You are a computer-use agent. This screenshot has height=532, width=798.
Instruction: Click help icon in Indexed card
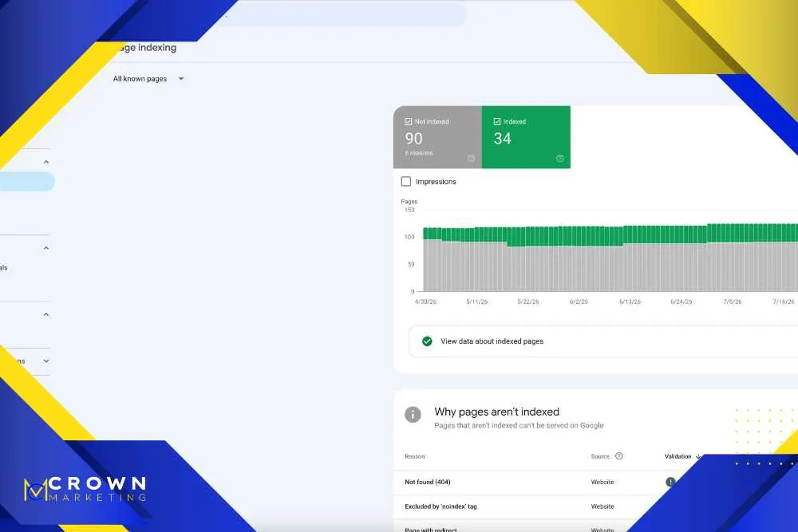pyautogui.click(x=560, y=158)
